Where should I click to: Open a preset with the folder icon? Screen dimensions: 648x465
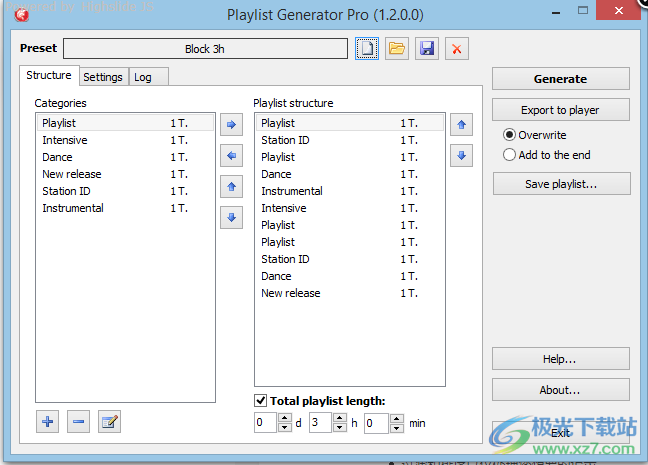pos(397,49)
